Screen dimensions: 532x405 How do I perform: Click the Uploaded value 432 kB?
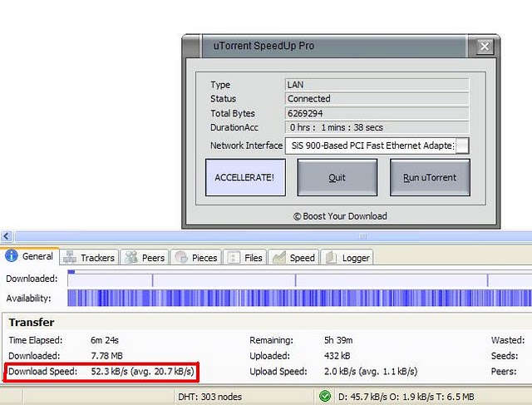337,356
